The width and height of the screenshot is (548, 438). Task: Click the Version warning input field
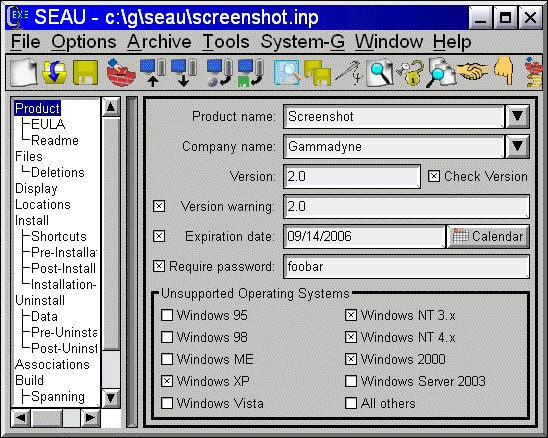(406, 206)
